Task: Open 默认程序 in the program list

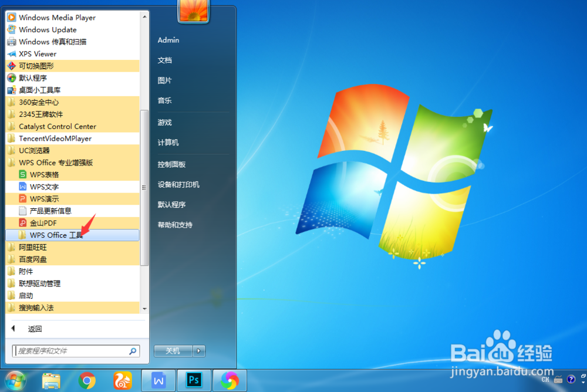Action: [73, 78]
